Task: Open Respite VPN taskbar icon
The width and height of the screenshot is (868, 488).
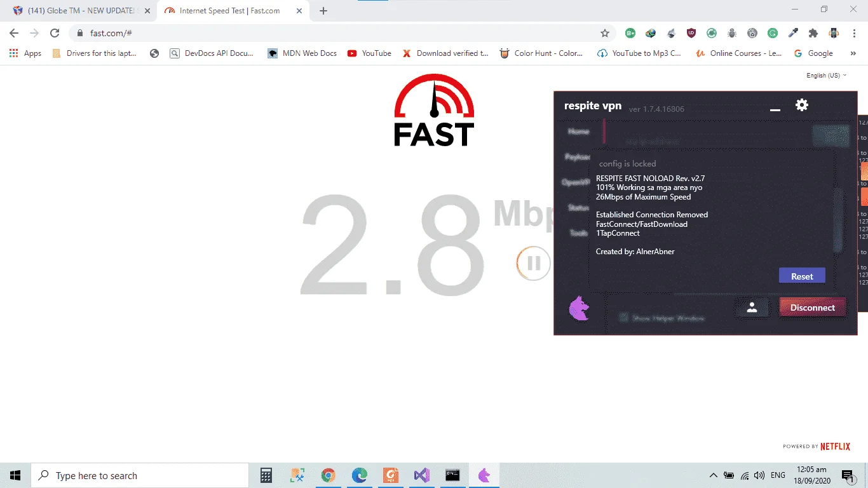Action: point(484,475)
